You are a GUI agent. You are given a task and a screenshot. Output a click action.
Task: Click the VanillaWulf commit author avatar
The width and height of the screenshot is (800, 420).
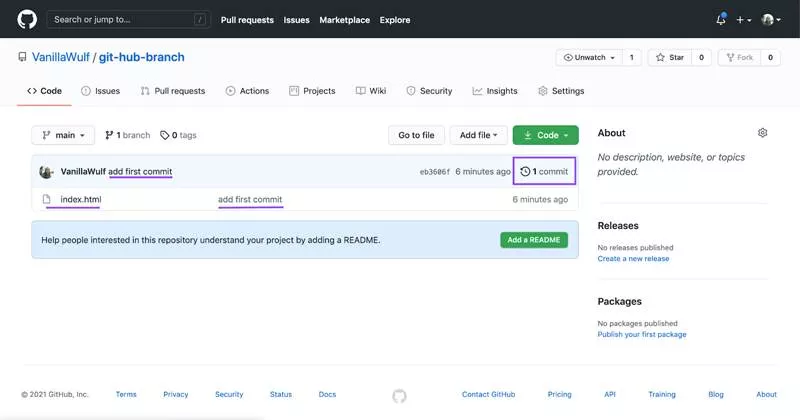click(x=46, y=171)
